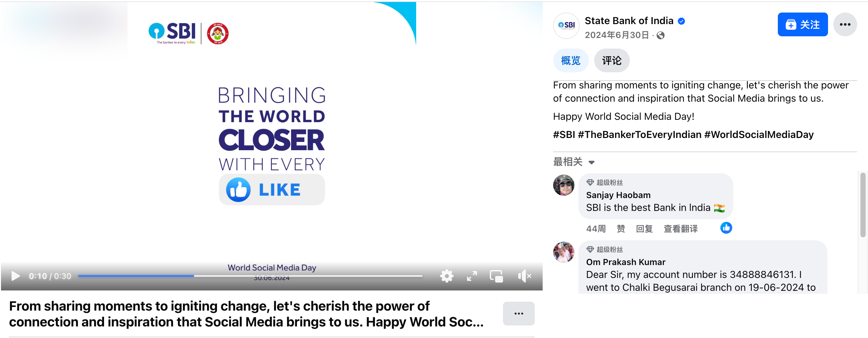Reply to Sanjay Haobam's comment with 回复
The width and height of the screenshot is (868, 338).
[x=644, y=229]
